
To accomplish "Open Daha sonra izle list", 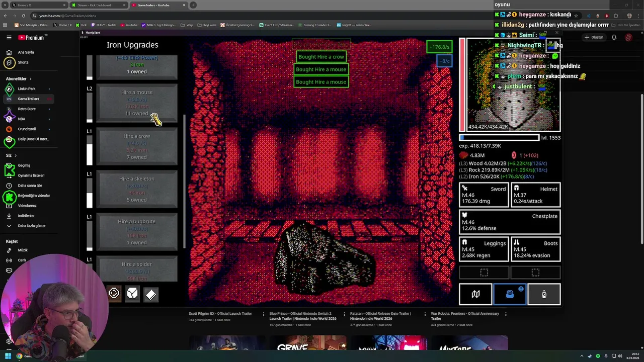I will 28,186.
